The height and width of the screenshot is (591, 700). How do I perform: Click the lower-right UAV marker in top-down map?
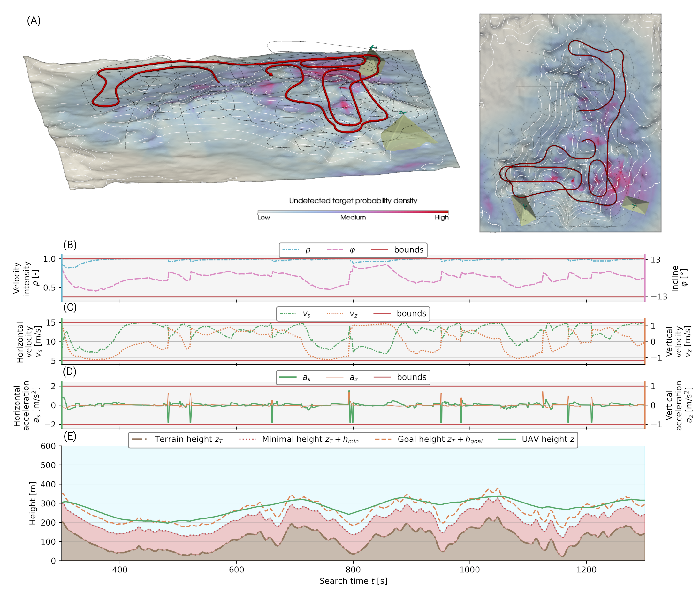634,205
